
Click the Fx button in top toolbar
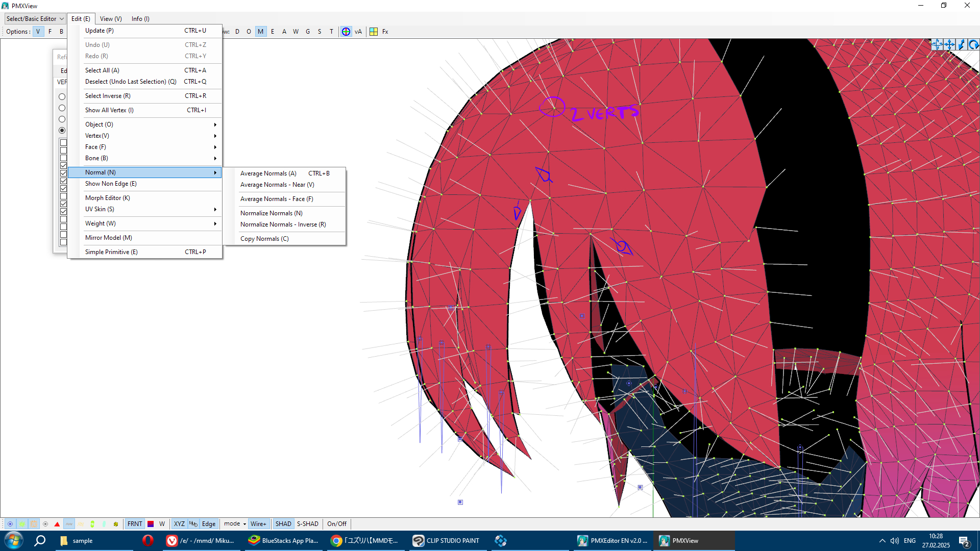click(385, 32)
